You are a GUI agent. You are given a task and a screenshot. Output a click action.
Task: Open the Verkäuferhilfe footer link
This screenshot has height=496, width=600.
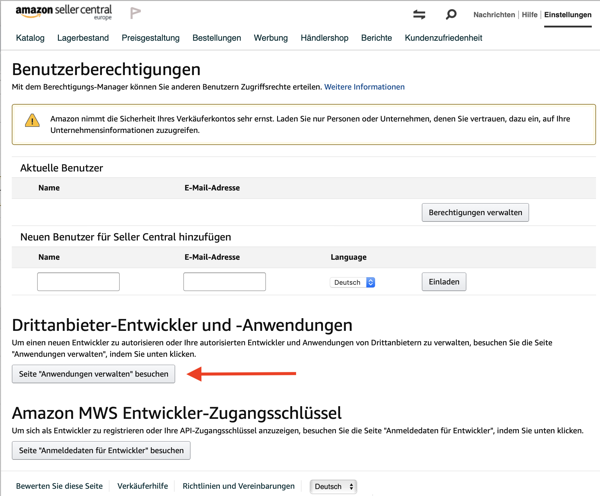(143, 486)
